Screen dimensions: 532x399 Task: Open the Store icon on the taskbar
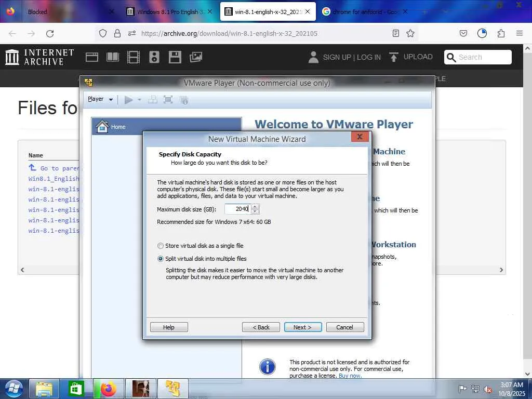click(76, 389)
